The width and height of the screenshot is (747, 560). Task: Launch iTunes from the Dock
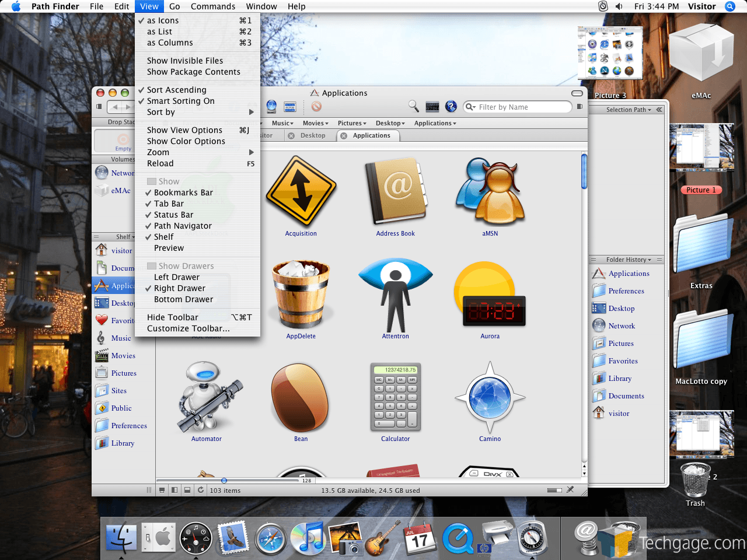[x=308, y=537]
